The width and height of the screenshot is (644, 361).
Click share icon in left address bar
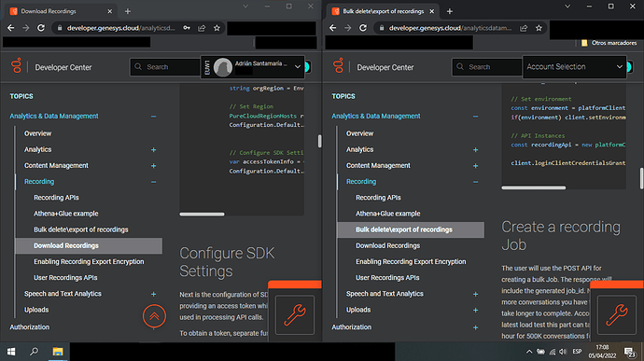point(202,28)
